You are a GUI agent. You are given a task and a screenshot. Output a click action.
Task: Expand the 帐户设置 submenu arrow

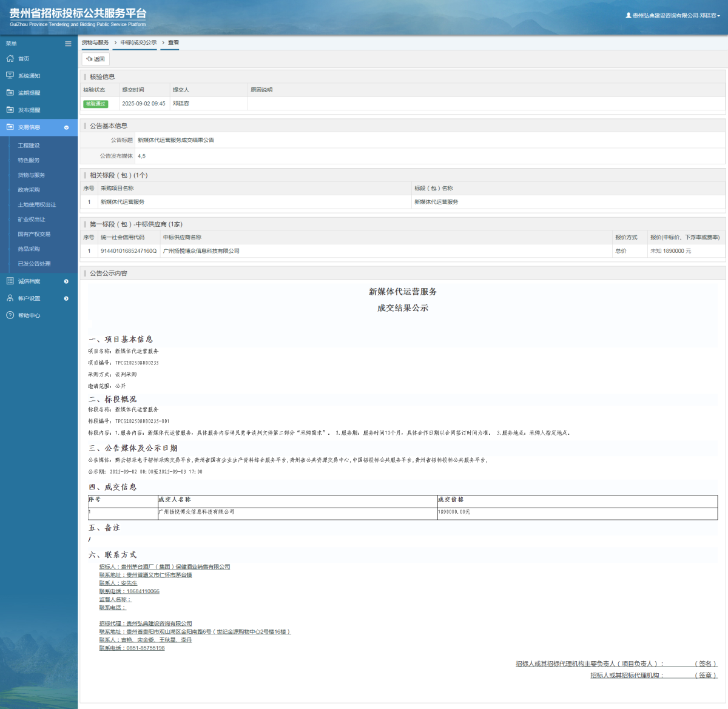coord(66,298)
